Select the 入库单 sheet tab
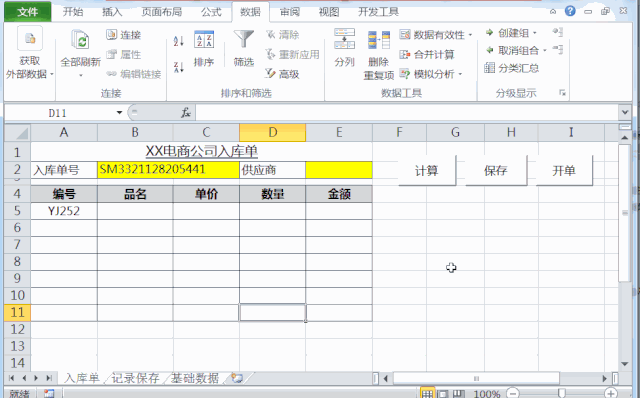The height and width of the screenshot is (398, 640). point(82,378)
